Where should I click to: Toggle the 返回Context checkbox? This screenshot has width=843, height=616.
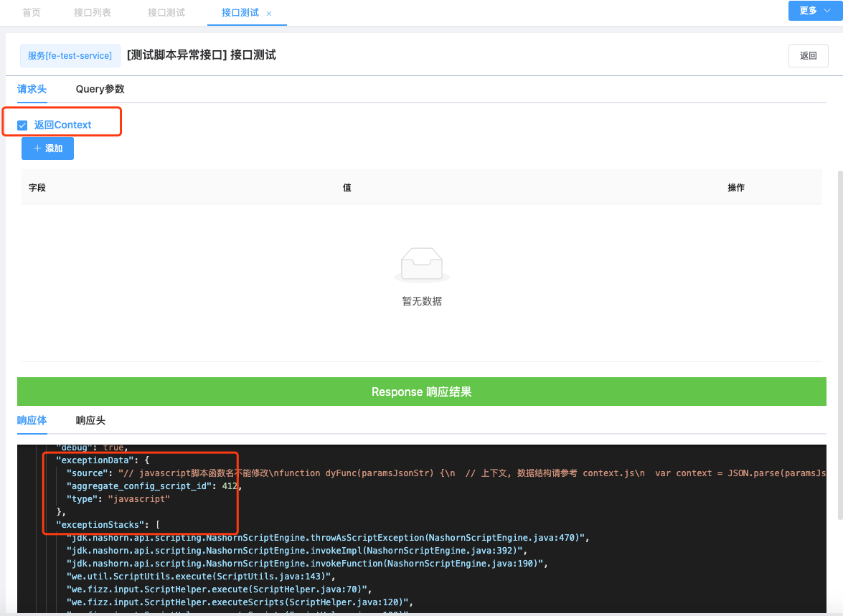coord(22,125)
